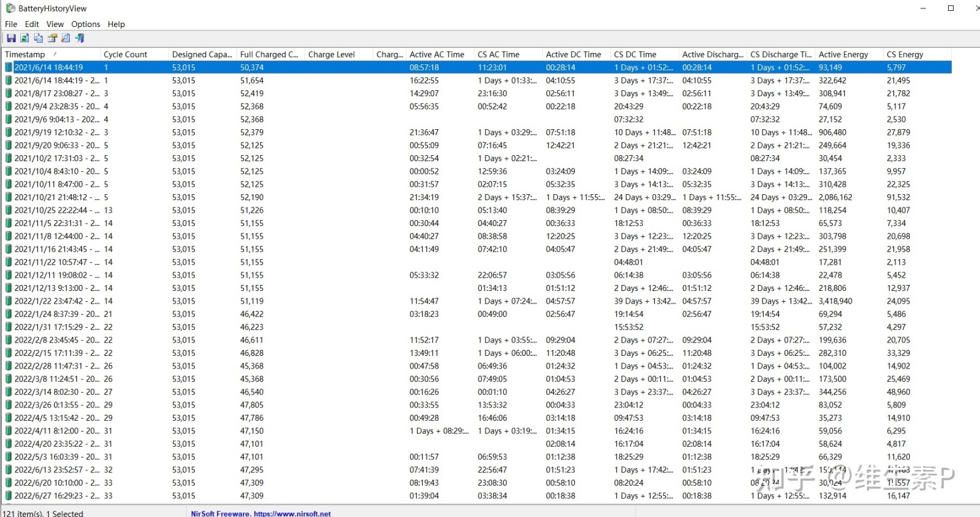The width and height of the screenshot is (980, 517).
Task: Click the Active Energy value 2,086,162
Action: [835, 197]
